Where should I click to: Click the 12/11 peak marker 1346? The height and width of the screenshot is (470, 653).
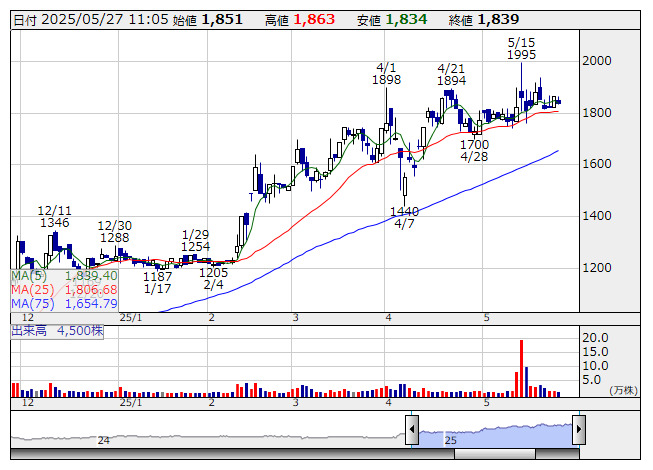54,222
